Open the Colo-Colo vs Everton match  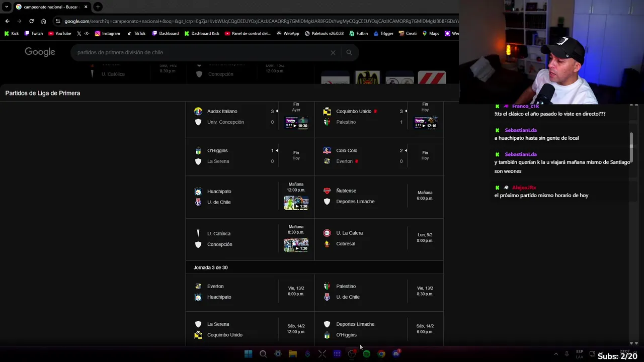379,156
